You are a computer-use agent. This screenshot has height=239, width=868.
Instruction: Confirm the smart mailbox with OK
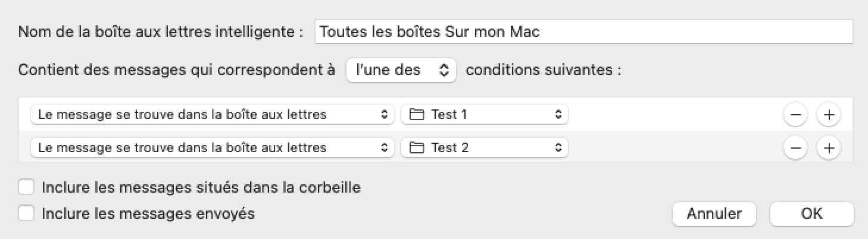coord(811,214)
